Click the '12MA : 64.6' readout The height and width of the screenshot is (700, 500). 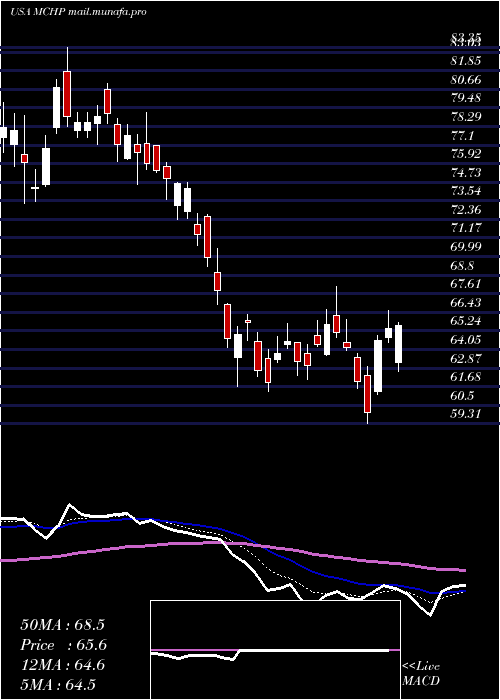(x=62, y=665)
